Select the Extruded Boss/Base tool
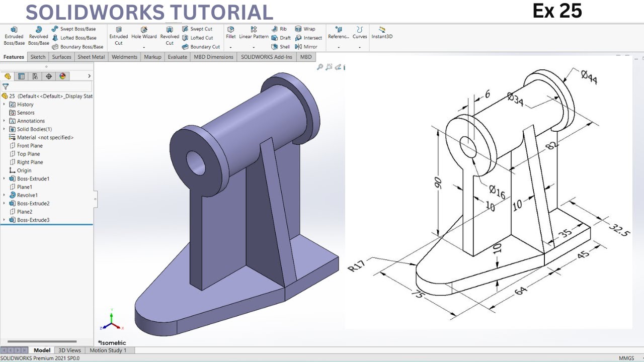This screenshot has height=362, width=644. (14, 36)
